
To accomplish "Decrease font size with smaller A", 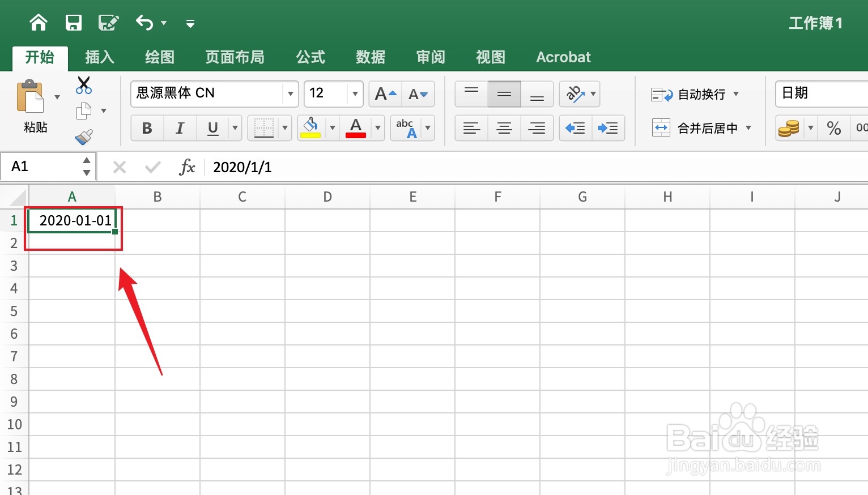I will point(418,94).
